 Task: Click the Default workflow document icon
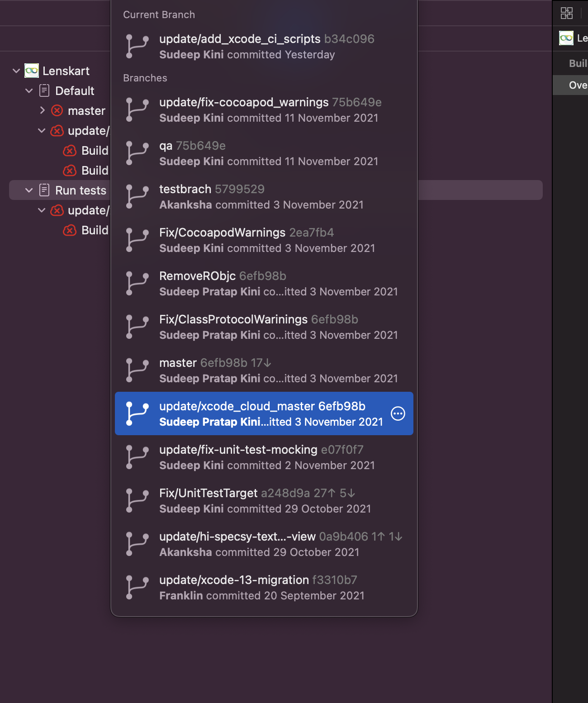44,90
